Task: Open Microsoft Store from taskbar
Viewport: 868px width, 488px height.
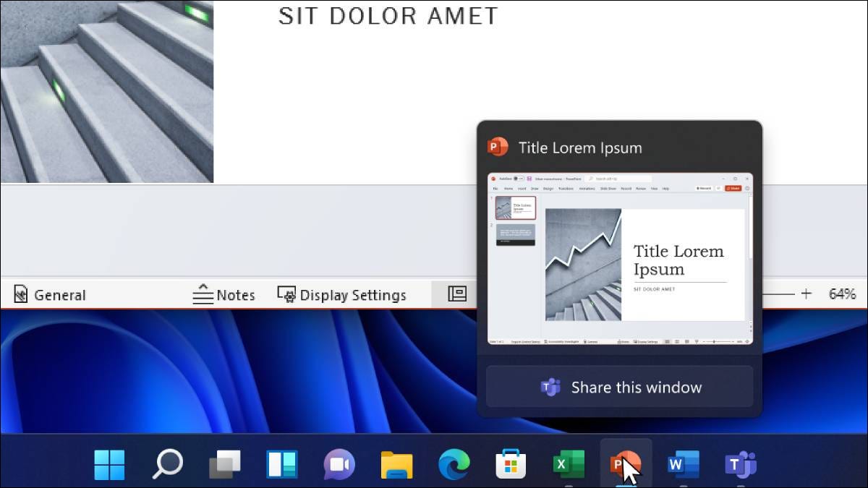Action: 511,464
